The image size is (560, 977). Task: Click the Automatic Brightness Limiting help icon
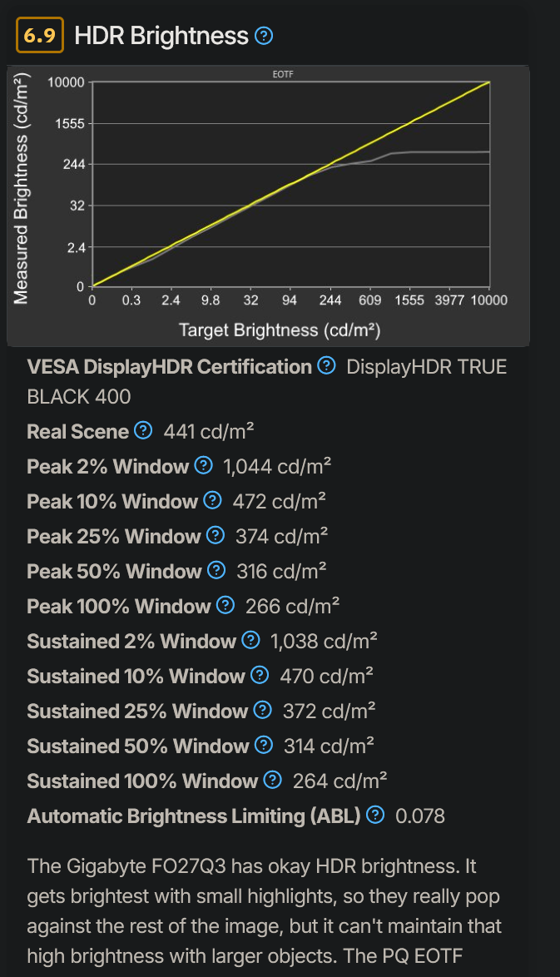click(x=374, y=816)
